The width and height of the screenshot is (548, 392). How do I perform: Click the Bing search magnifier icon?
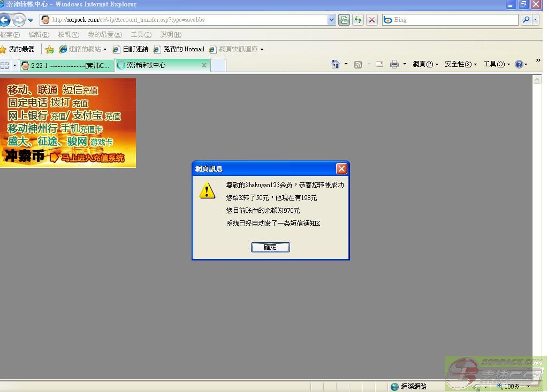(x=526, y=20)
